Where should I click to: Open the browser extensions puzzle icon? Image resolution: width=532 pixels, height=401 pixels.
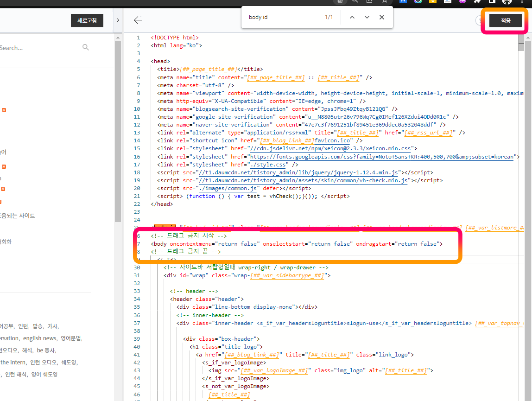[477, 1]
